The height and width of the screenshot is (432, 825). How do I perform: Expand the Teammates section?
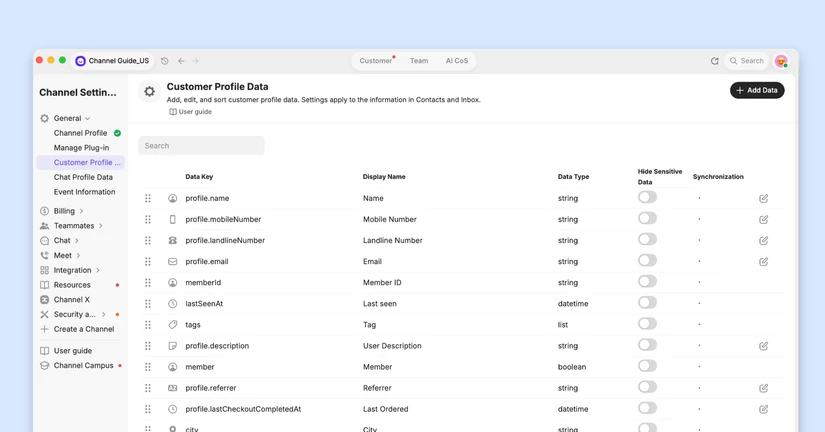pos(100,226)
